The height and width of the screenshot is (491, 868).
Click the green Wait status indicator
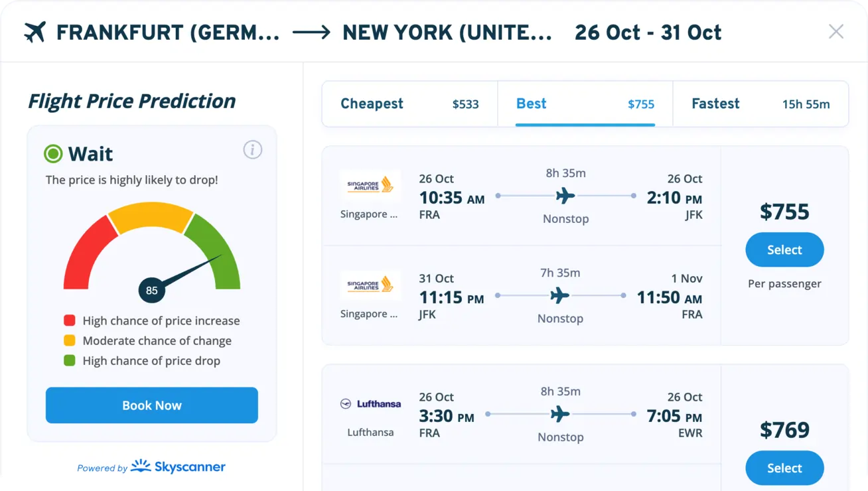pyautogui.click(x=53, y=154)
